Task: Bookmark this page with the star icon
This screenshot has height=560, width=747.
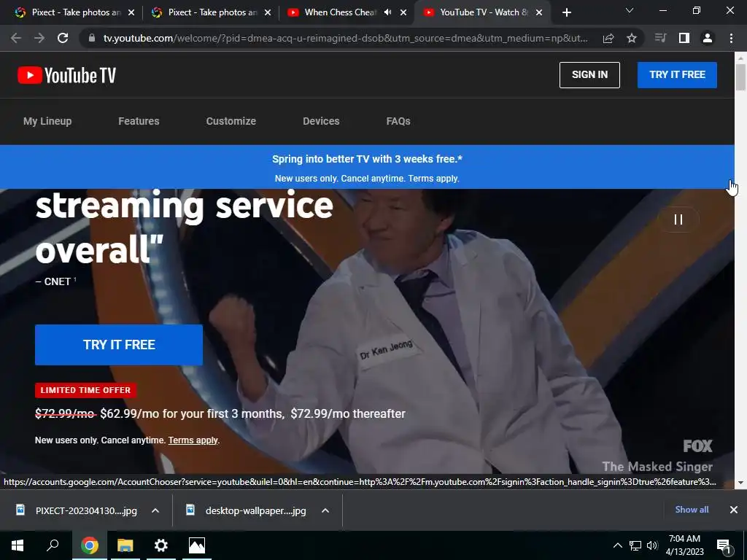Action: (632, 38)
